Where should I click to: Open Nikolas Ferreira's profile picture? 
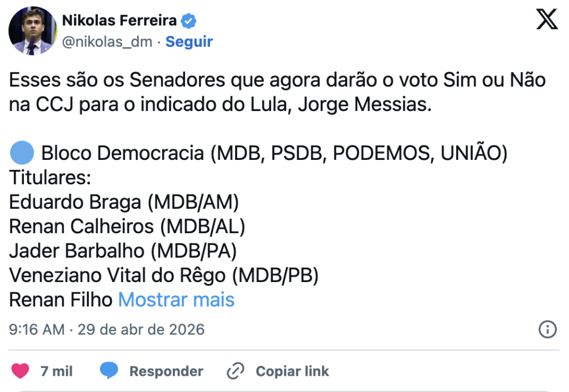click(32, 31)
